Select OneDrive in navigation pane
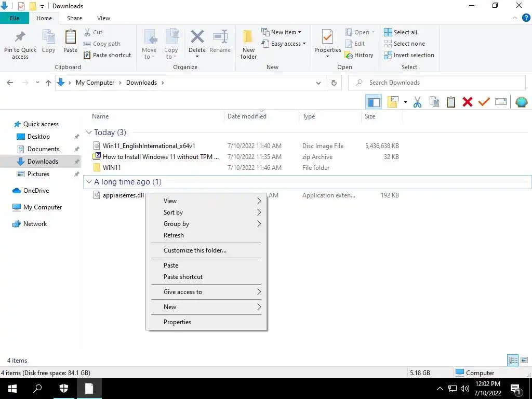 pyautogui.click(x=36, y=191)
